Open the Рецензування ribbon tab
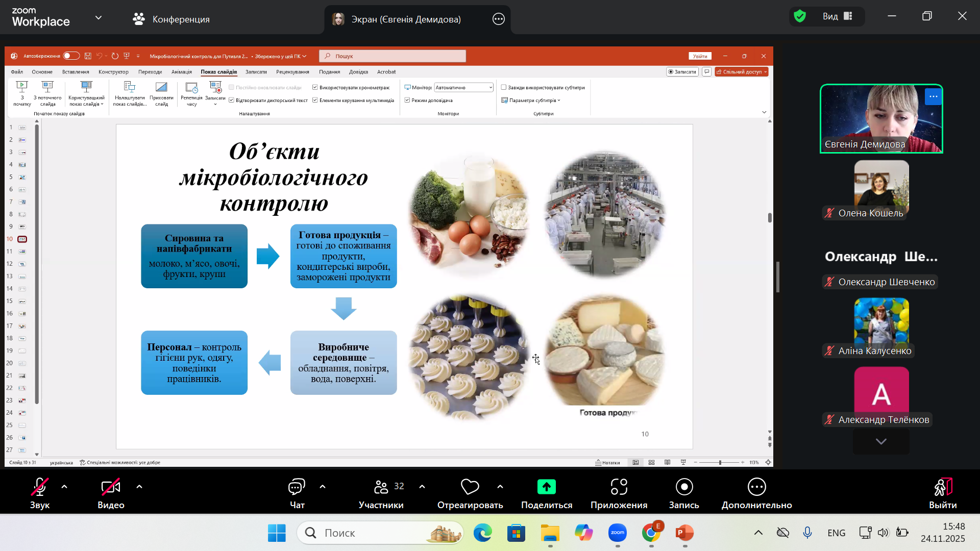The image size is (980, 551). pos(292,72)
